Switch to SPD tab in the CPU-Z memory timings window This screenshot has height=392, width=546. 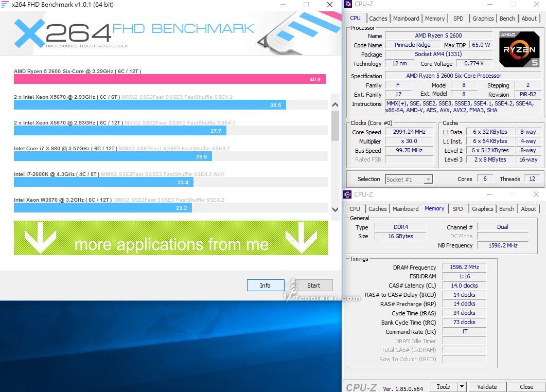(x=458, y=209)
